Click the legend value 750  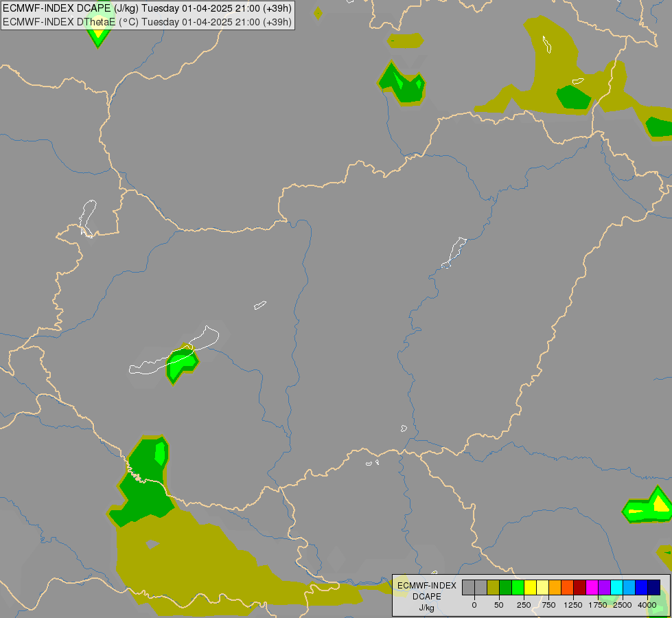click(548, 605)
